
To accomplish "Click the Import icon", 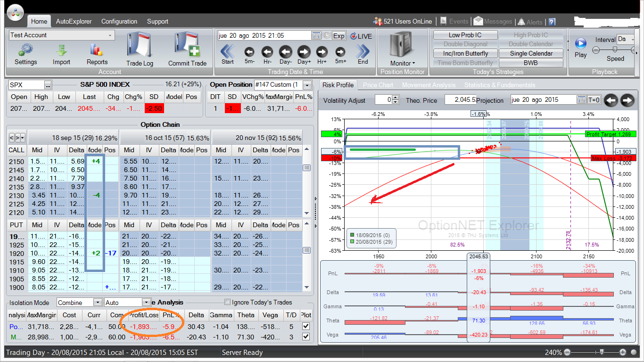I will pyautogui.click(x=61, y=50).
